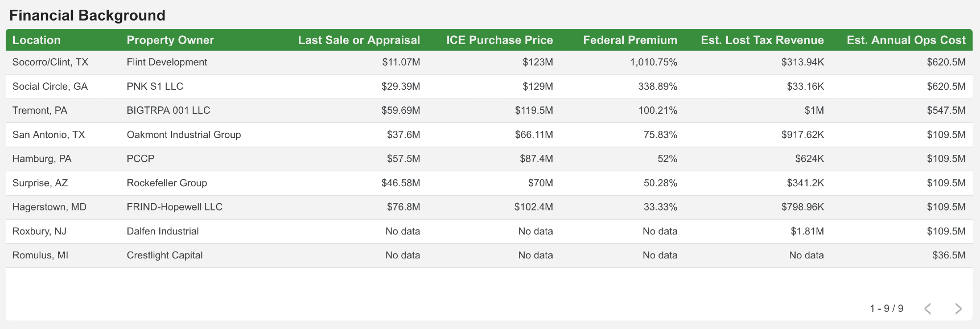This screenshot has height=329, width=980.
Task: Sort by Location column header
Action: click(37, 40)
